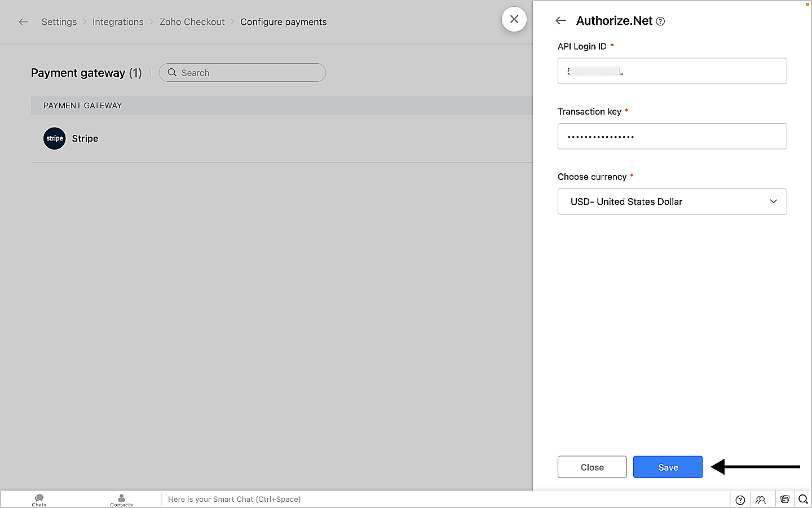Click the stacked windows icon in bottom bar
The image size is (812, 508).
pos(784,500)
